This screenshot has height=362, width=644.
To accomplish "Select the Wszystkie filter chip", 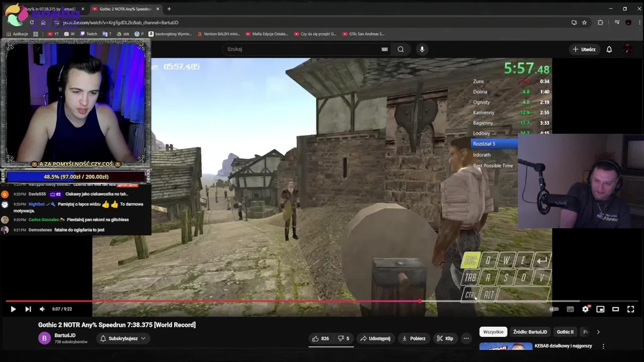I will tap(493, 332).
